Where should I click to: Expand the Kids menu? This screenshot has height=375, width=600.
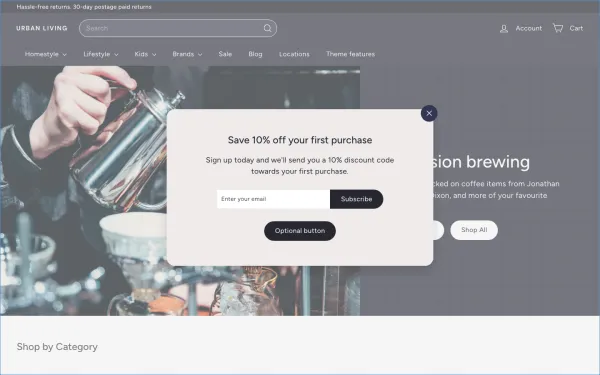tap(145, 54)
